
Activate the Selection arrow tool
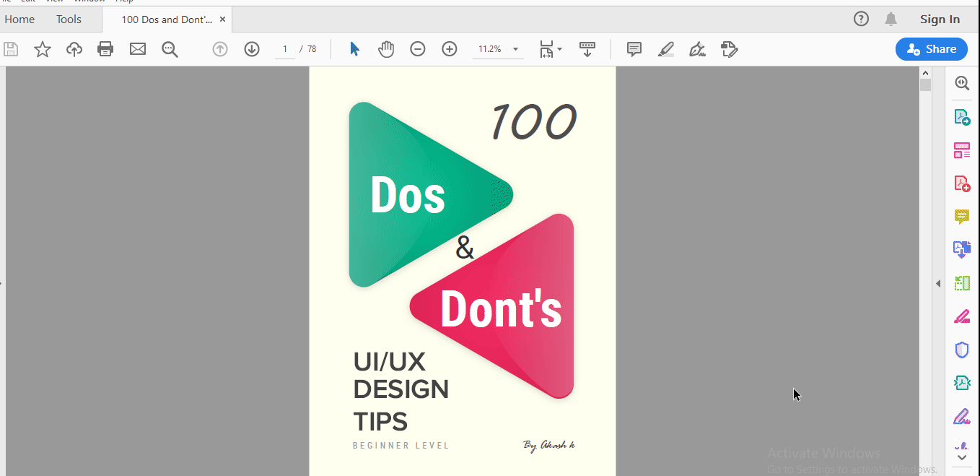354,49
